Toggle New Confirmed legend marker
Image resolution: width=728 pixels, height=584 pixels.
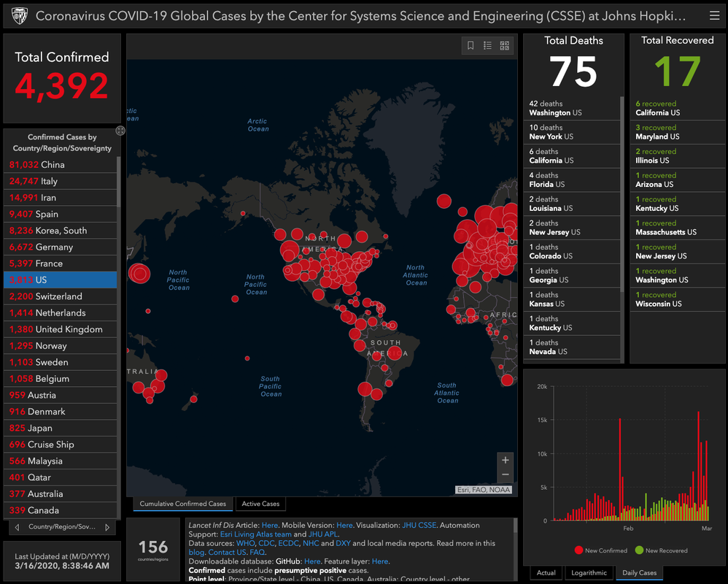point(578,550)
